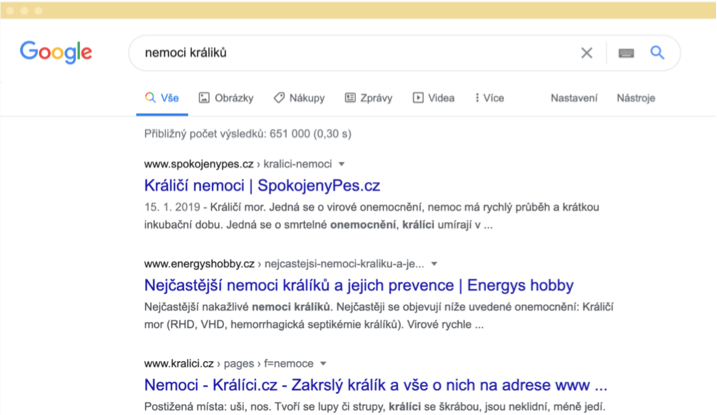Image resolution: width=717 pixels, height=415 pixels.
Task: Expand the Více more menu
Action: [489, 98]
